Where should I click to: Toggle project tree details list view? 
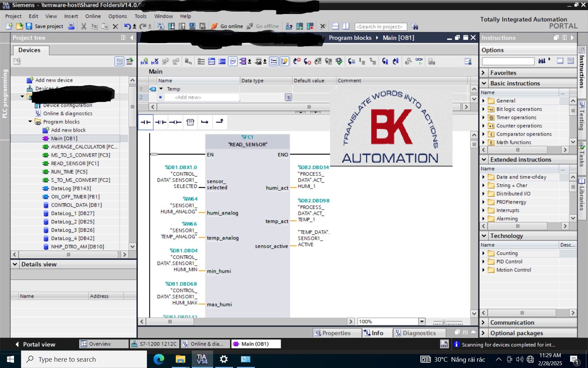(x=119, y=61)
